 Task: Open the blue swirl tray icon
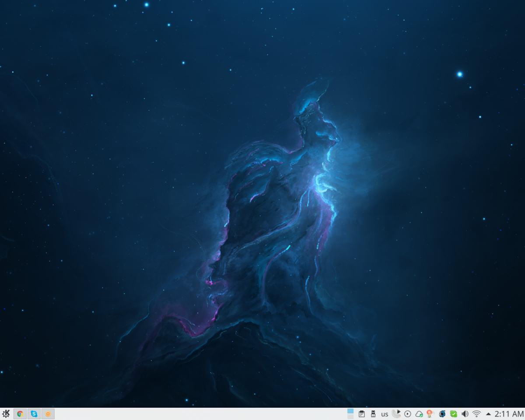point(442,414)
